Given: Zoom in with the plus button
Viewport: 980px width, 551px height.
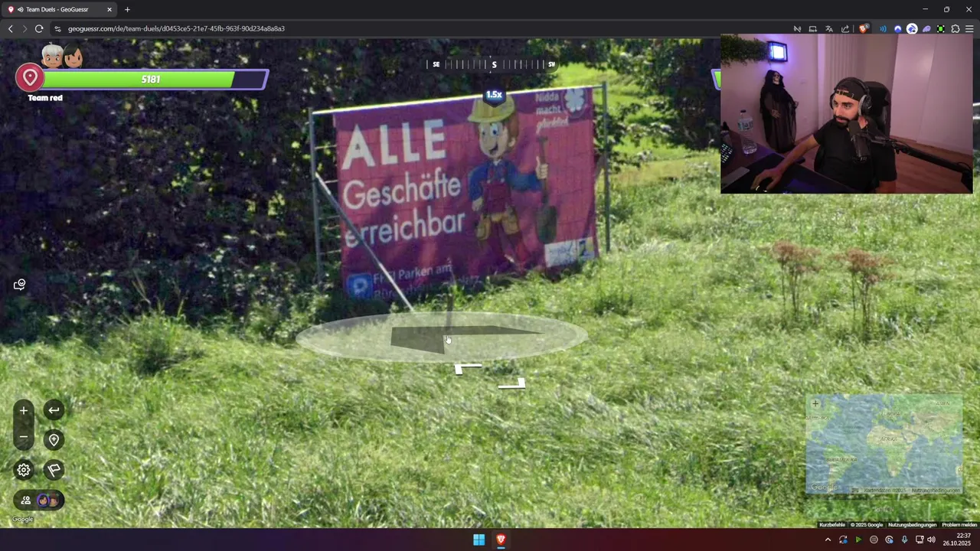Looking at the screenshot, I should click(24, 411).
